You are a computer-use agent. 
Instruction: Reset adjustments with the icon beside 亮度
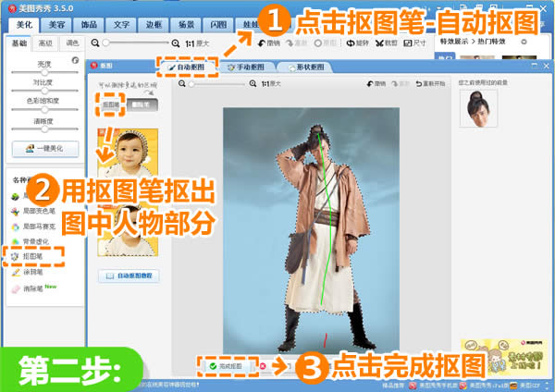(75, 60)
